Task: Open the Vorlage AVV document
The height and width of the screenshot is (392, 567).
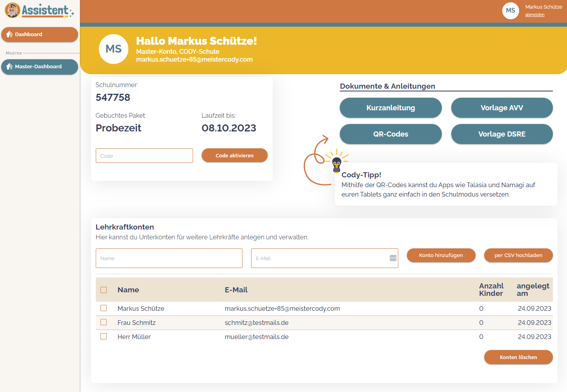Action: pos(502,108)
